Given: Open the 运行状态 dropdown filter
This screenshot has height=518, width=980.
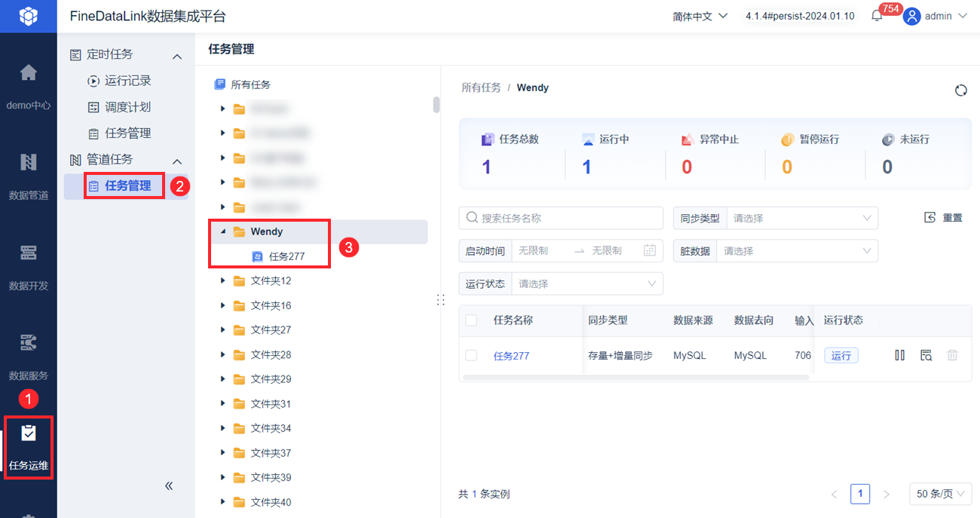Looking at the screenshot, I should tap(586, 284).
